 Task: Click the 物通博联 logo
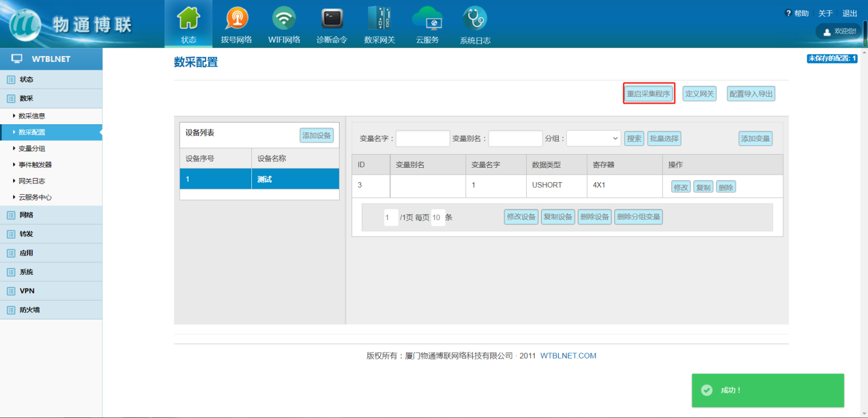point(71,25)
